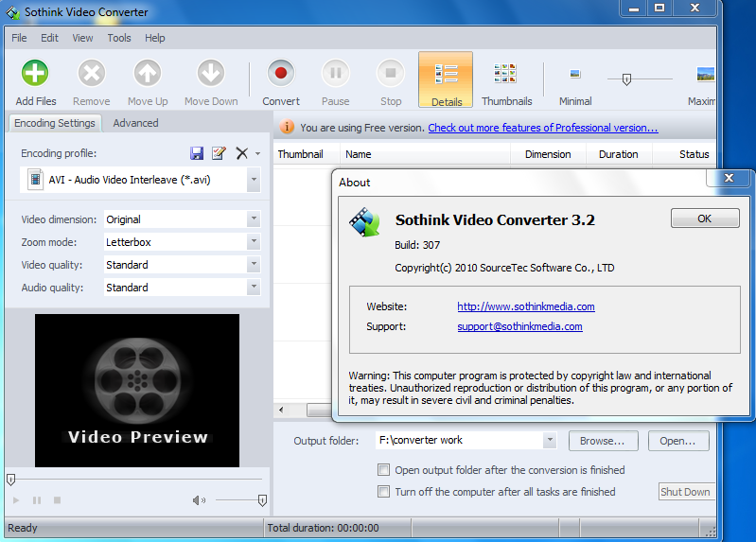Select the Minimal thumbnail size icon
Viewport: 756px width, 542px height.
click(574, 74)
